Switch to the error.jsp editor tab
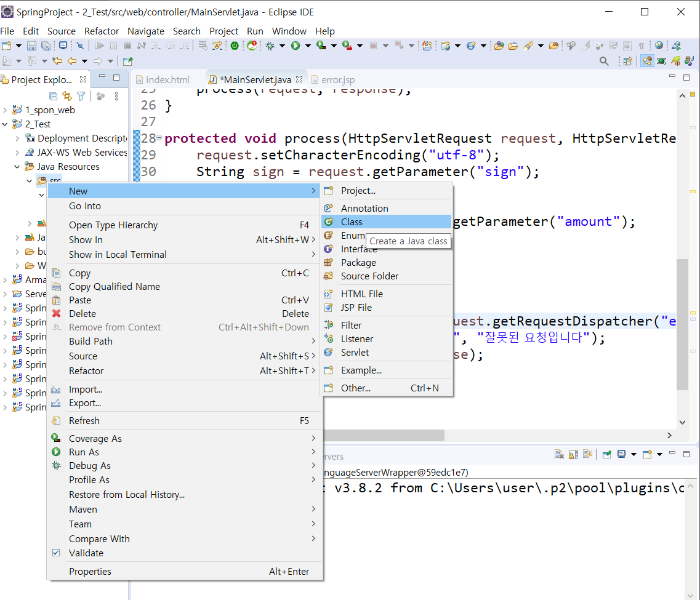This screenshot has width=700, height=600. 332,79
